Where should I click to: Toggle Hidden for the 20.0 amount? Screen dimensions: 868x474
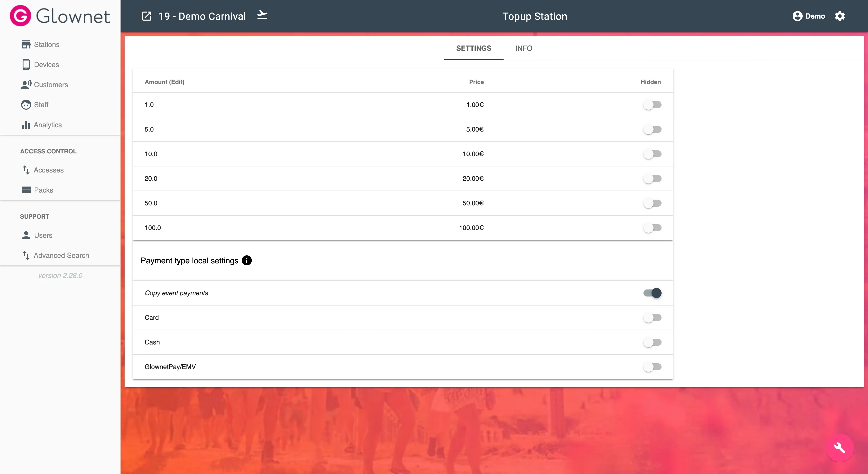click(652, 179)
